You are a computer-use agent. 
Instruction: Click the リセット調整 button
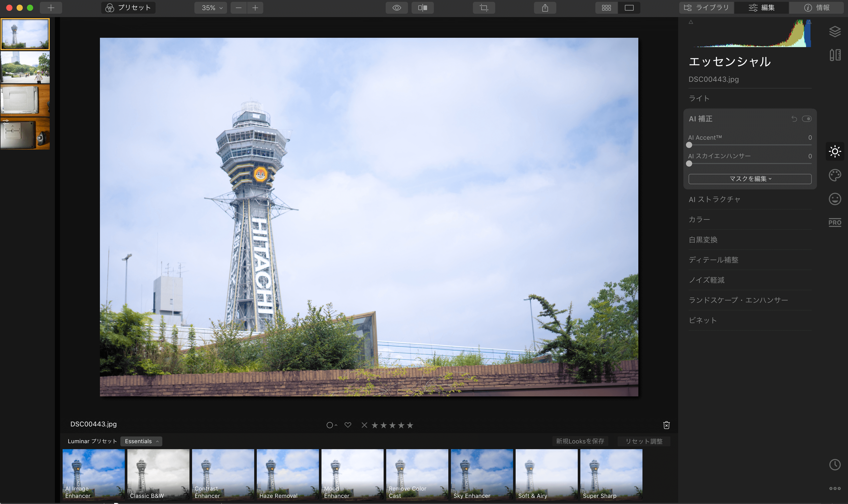[644, 441]
